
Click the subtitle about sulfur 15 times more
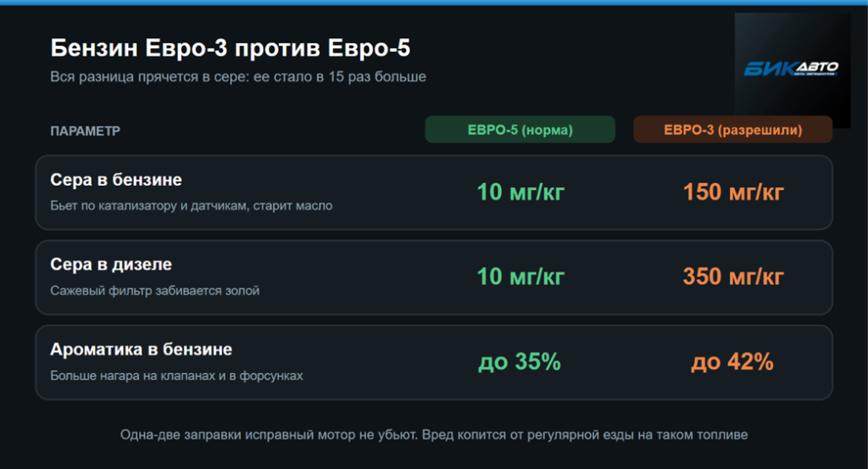pos(238,76)
